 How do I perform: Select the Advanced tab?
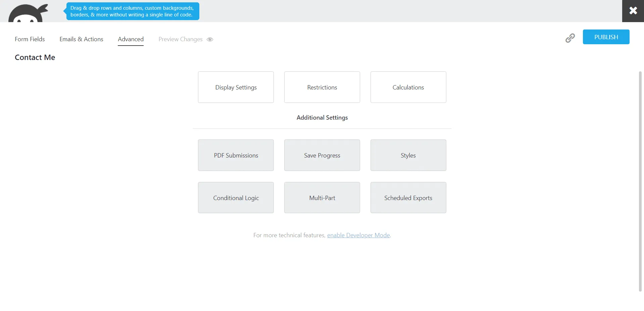click(131, 39)
